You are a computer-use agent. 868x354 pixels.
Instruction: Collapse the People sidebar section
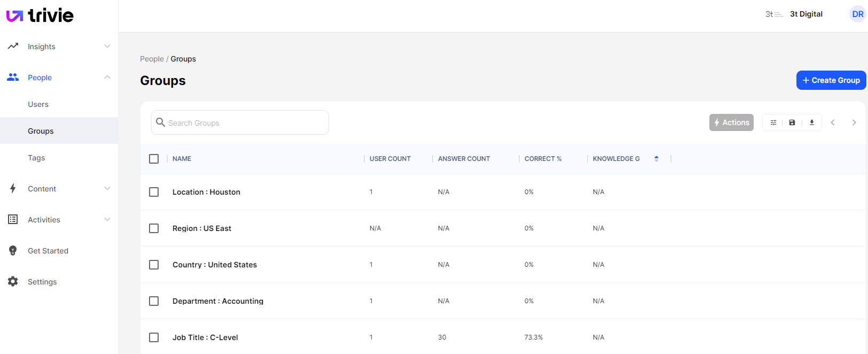pos(107,78)
